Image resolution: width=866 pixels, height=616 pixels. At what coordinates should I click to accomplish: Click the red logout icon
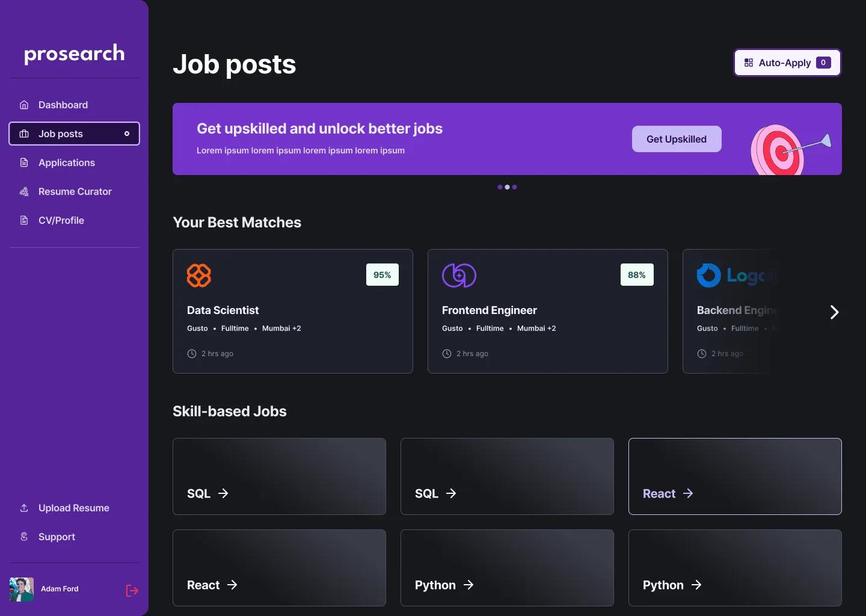(x=132, y=591)
